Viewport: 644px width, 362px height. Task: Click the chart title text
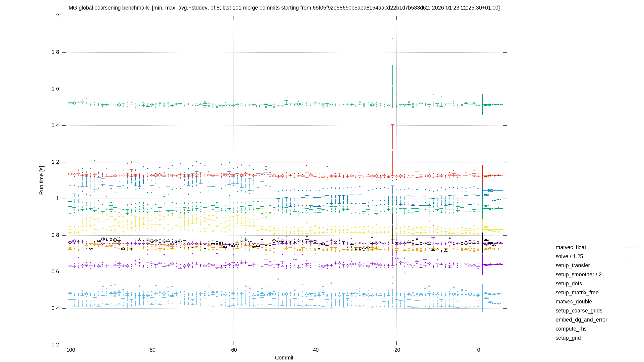click(x=284, y=8)
